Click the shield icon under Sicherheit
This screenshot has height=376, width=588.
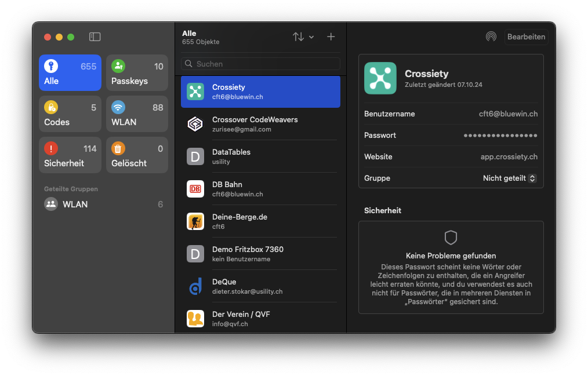tap(451, 238)
